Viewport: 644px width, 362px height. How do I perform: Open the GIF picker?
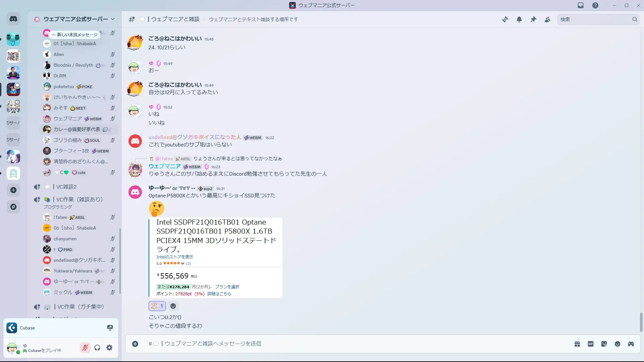[x=591, y=344]
